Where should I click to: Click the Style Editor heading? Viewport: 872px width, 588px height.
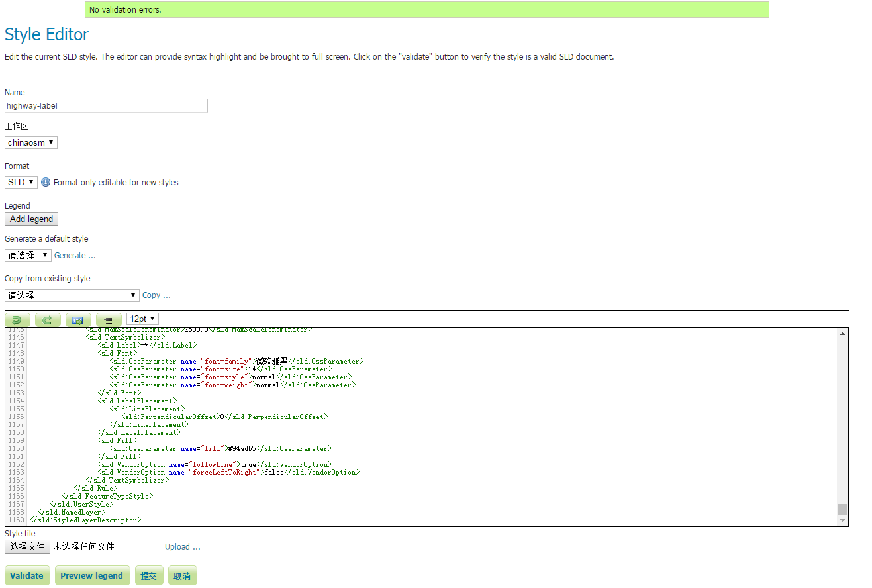pyautogui.click(x=46, y=34)
